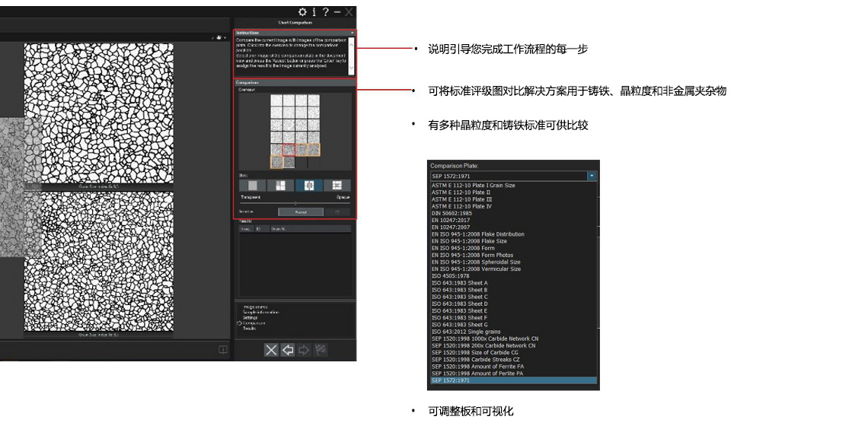
Task: Select EN ISO 945-1:2008 Spheroidal Size
Action: tap(476, 262)
